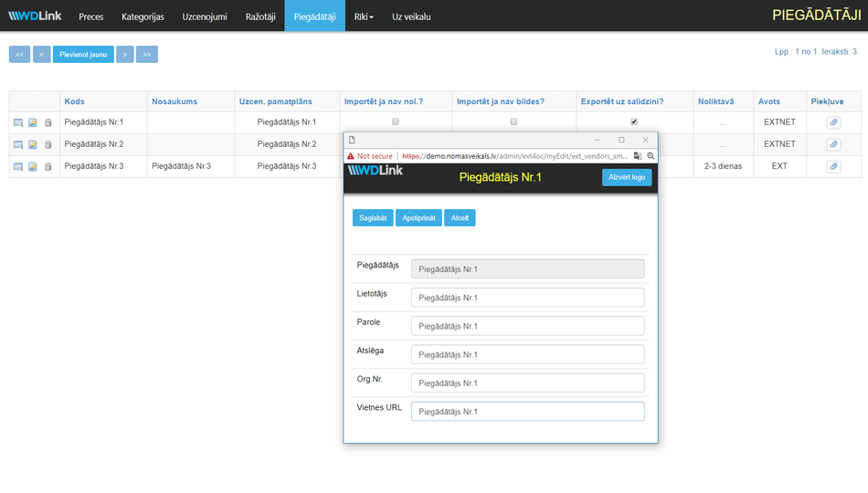Toggle 'Importēt ja nav nol.?' checkbox in first row

[396, 121]
